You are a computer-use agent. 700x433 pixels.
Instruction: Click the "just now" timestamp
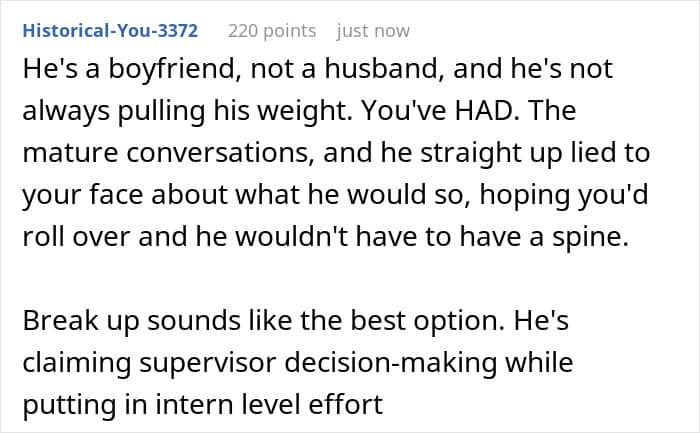(373, 31)
